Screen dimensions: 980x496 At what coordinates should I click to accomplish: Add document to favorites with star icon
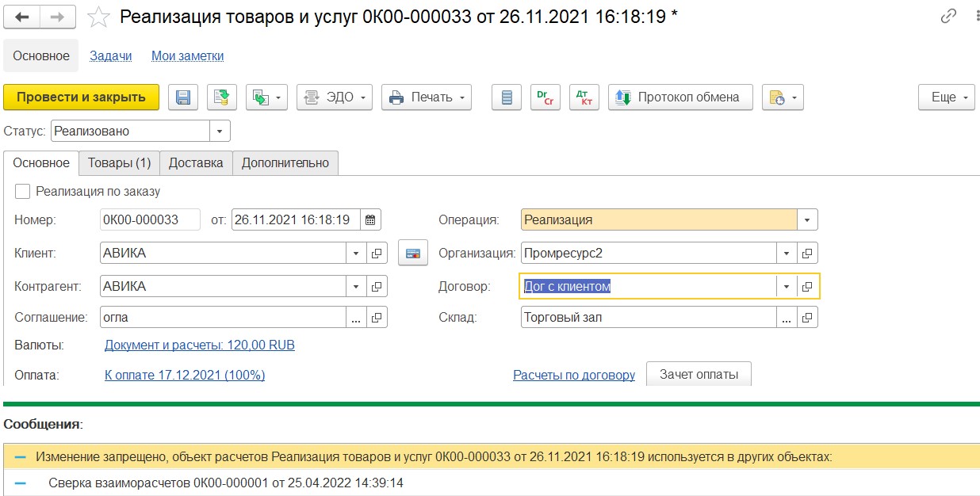tap(98, 17)
